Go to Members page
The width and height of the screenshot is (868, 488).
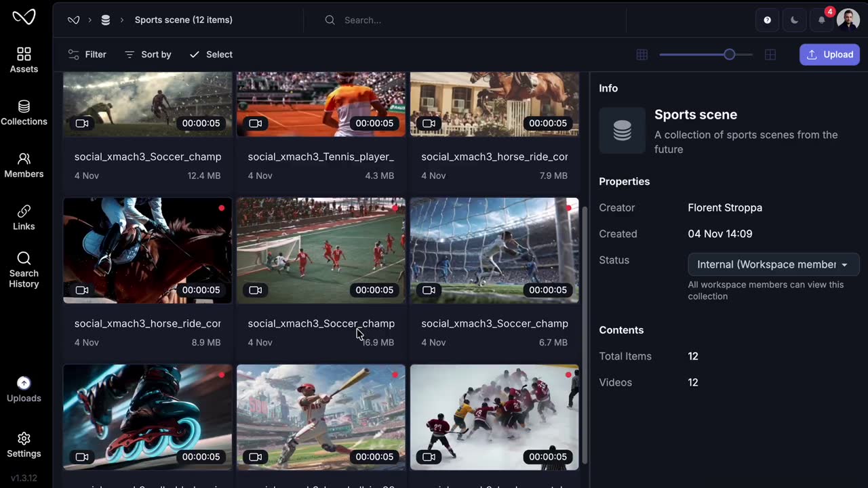point(24,165)
